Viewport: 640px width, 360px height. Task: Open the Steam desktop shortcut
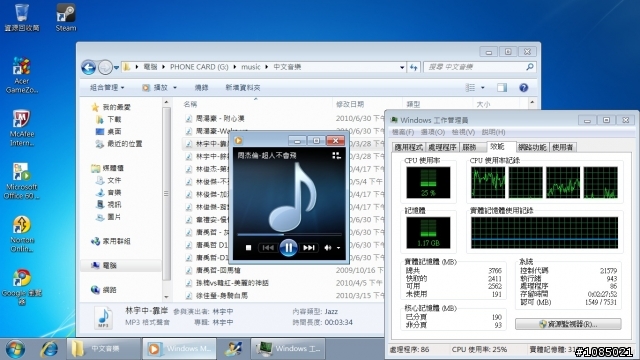point(66,18)
